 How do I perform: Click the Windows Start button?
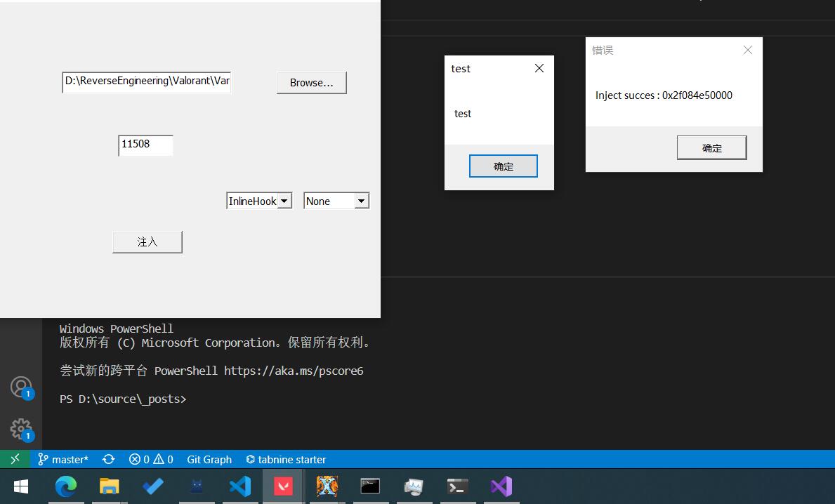21,486
